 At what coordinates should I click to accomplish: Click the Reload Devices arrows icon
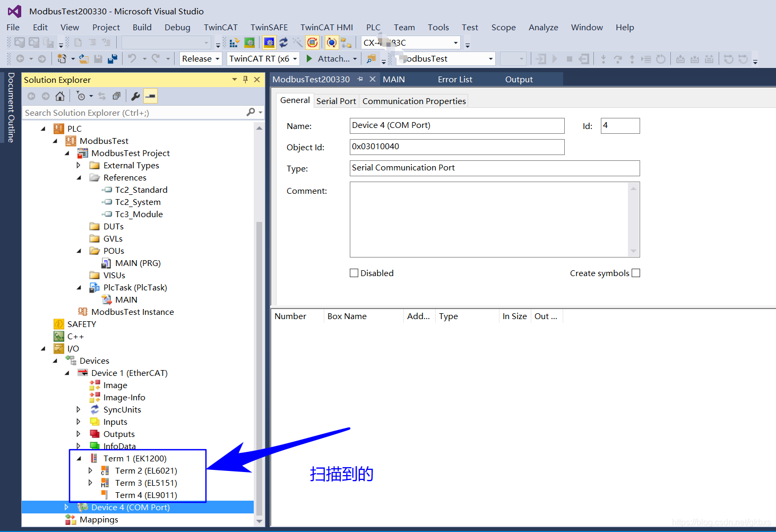283,42
